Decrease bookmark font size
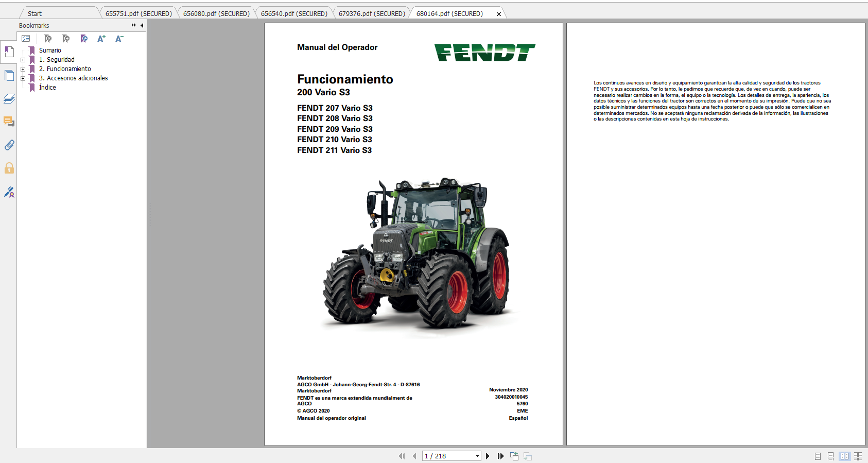This screenshot has width=868, height=463. [x=119, y=39]
